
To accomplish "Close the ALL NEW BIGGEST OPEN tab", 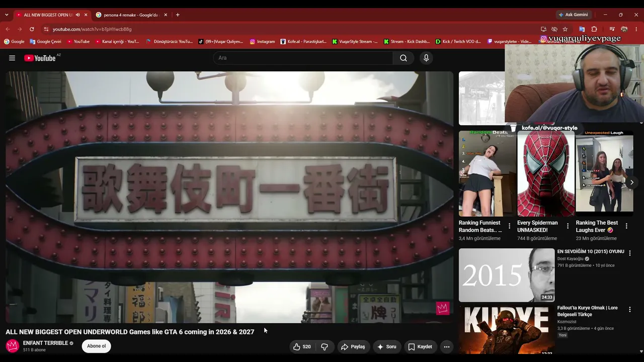I will click(x=86, y=15).
